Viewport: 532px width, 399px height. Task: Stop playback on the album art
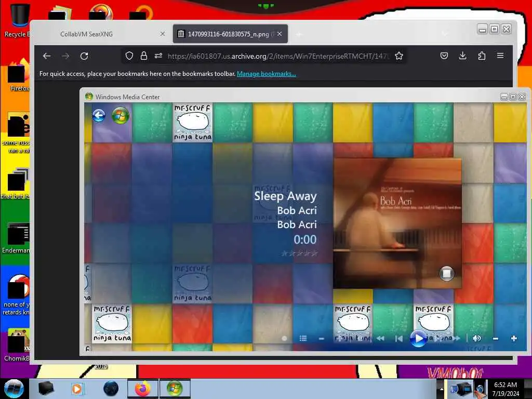tap(446, 273)
